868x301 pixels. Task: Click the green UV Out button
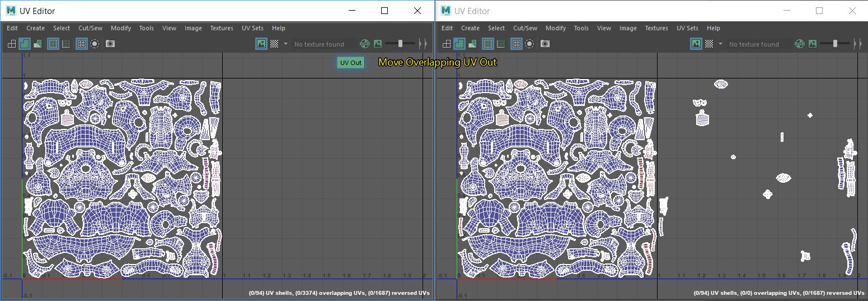pos(351,63)
